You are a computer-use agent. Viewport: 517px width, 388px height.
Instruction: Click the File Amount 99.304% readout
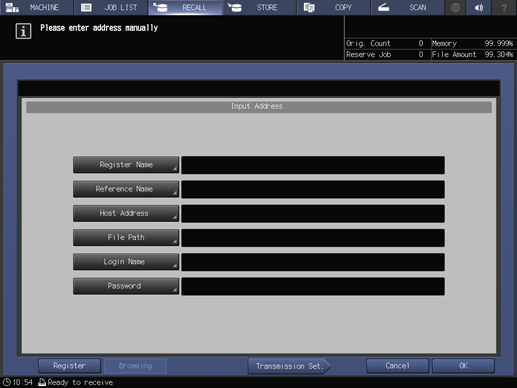(472, 55)
